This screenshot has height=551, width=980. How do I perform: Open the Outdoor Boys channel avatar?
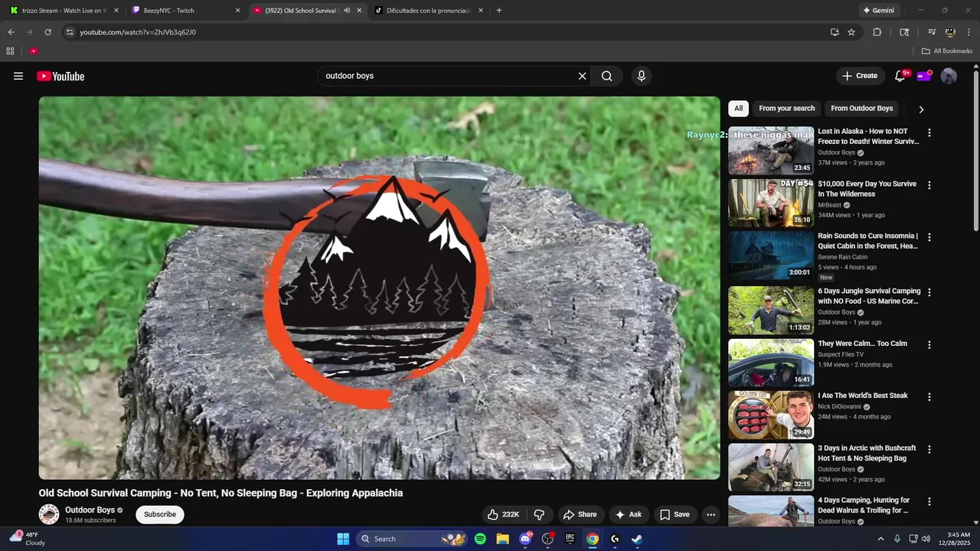coord(49,514)
